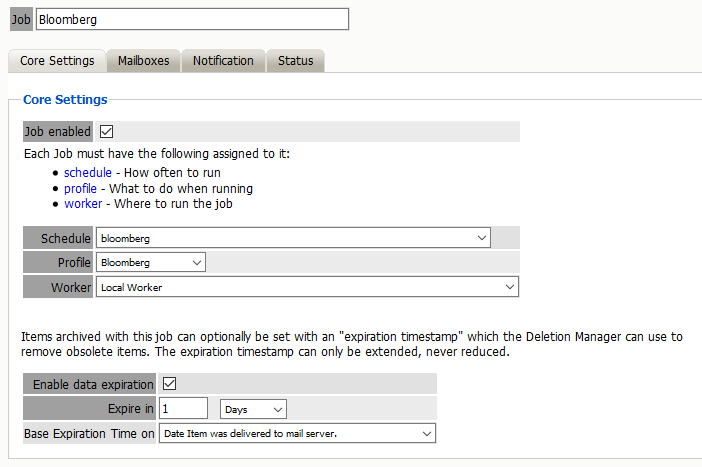Switch to the Mailboxes tab
Image resolution: width=702 pixels, height=467 pixels.
pos(143,61)
